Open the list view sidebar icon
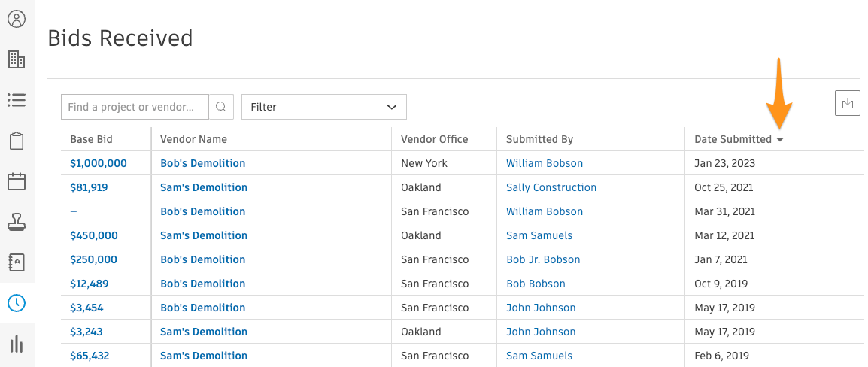 pyautogui.click(x=17, y=100)
